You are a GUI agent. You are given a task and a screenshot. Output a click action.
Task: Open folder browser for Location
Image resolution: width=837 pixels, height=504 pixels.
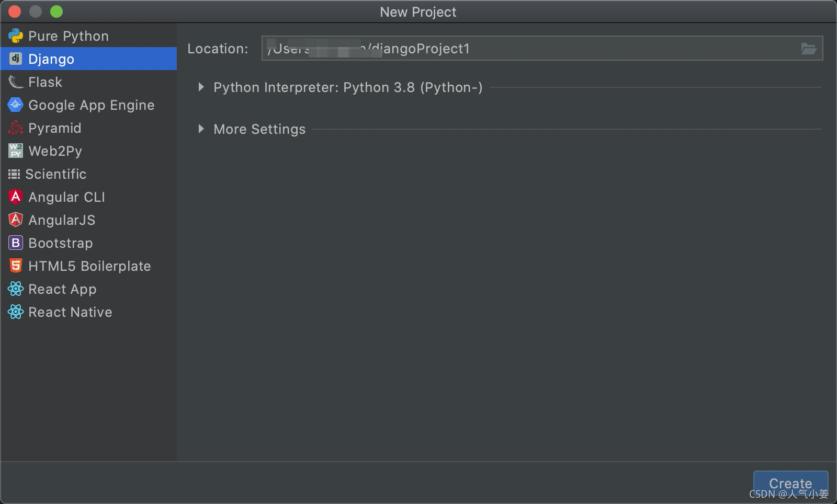point(809,49)
